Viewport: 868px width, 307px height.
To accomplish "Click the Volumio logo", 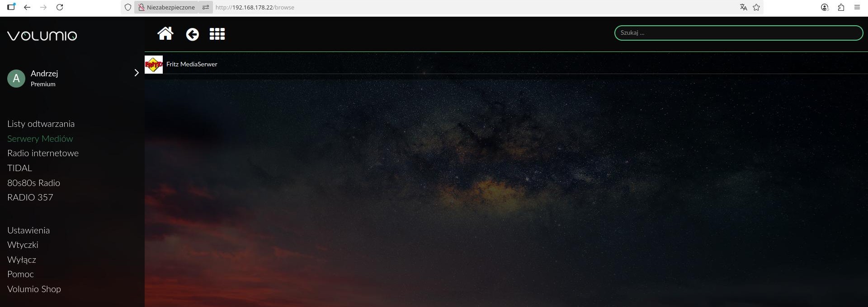I will click(42, 36).
